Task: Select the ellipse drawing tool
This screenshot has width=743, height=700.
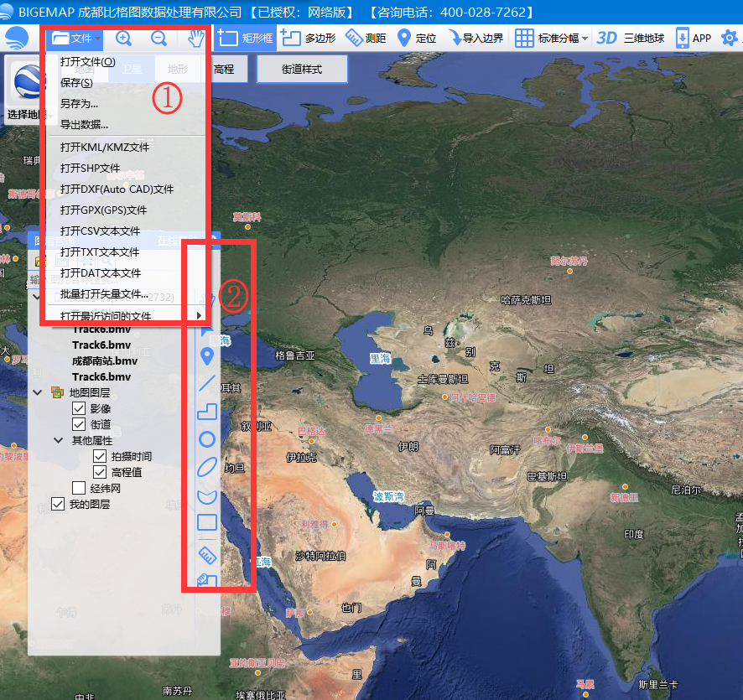Action: pyautogui.click(x=207, y=467)
